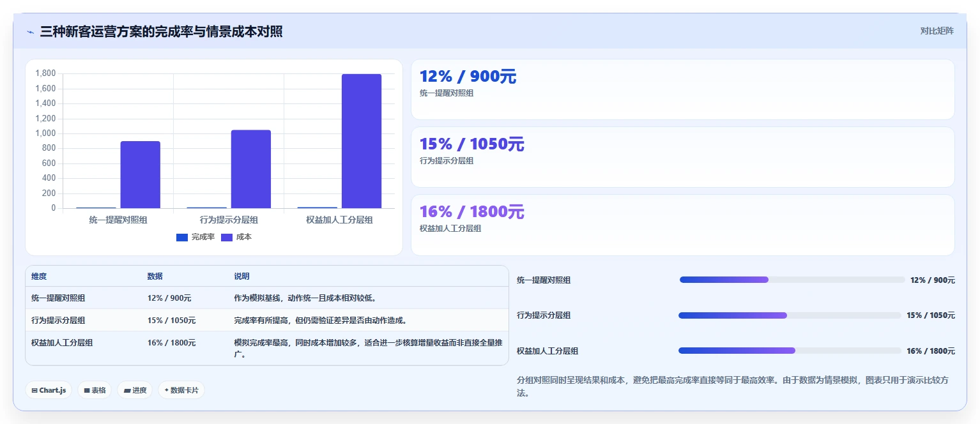Click the icon inside the 表格 chip
This screenshot has height=424, width=980.
87,390
